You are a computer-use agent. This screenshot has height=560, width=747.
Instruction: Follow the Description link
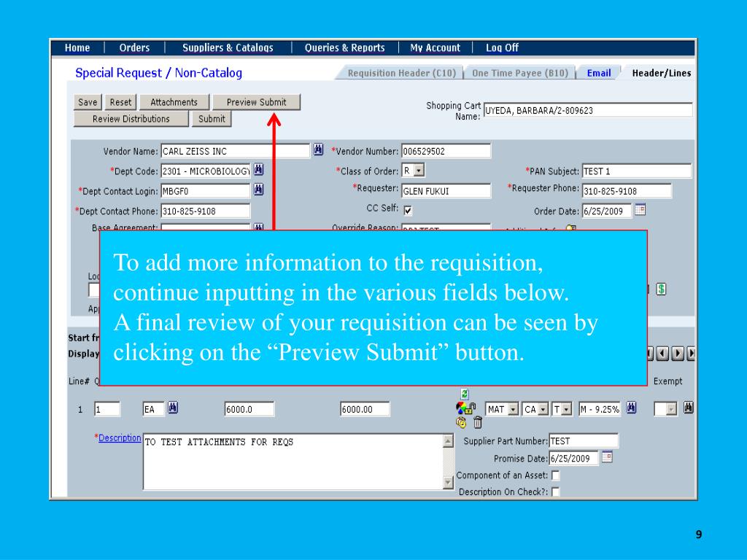coord(120,437)
